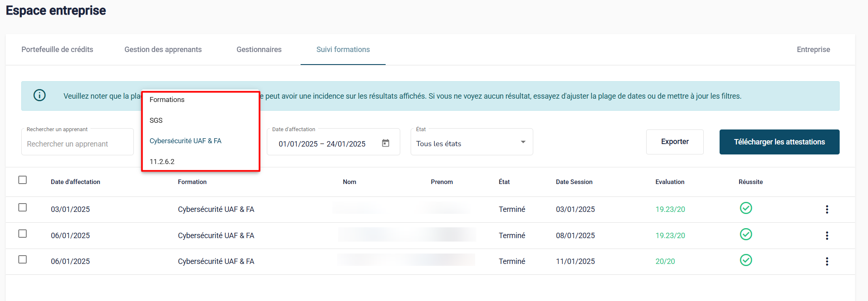
Task: Click the info icon in the notice banner
Action: pyautogui.click(x=40, y=95)
